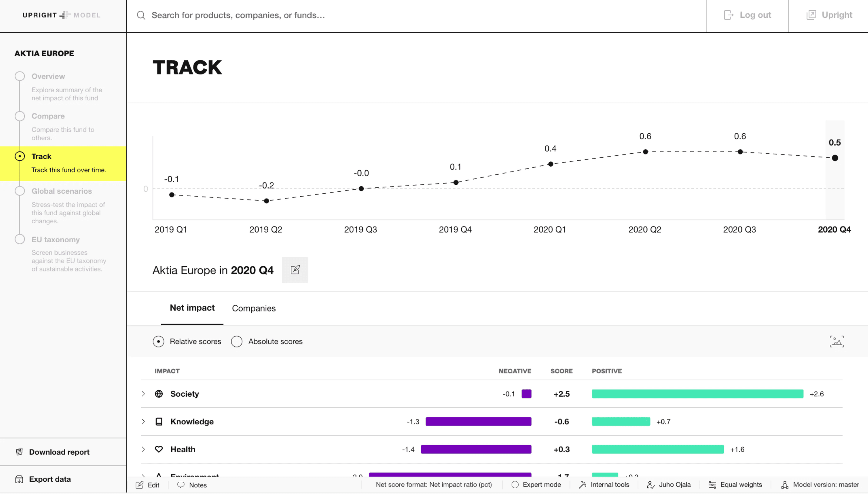Select the Track step circle

(x=20, y=156)
